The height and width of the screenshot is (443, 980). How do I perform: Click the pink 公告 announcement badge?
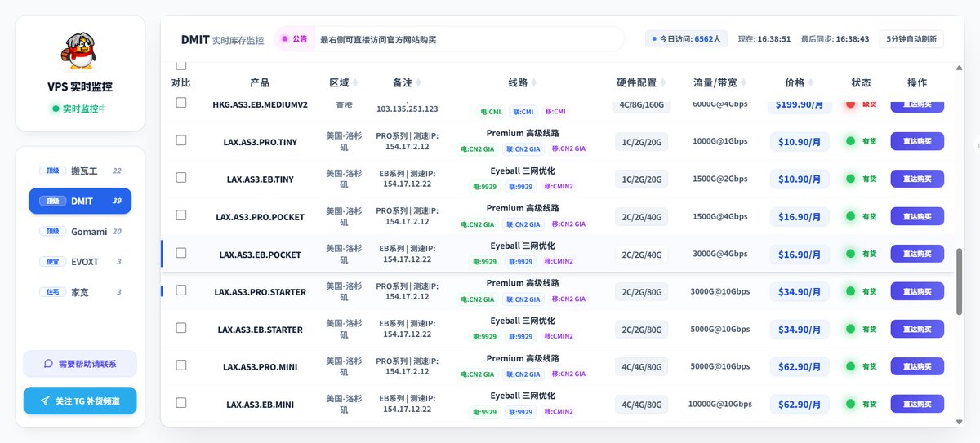point(295,38)
